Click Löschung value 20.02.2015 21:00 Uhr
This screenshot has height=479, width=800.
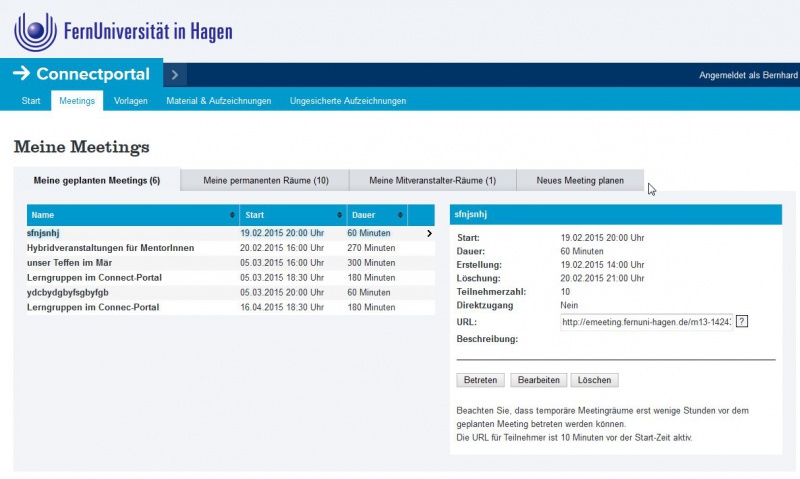click(602, 279)
